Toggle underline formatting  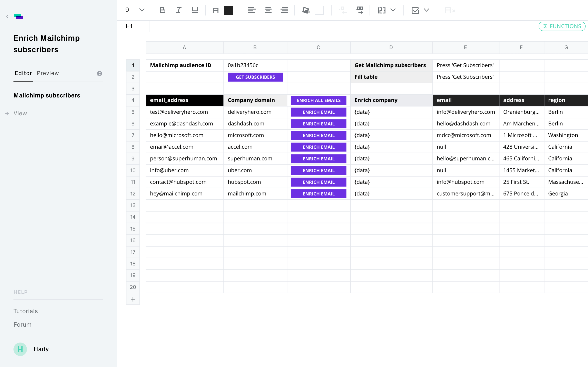(x=195, y=10)
